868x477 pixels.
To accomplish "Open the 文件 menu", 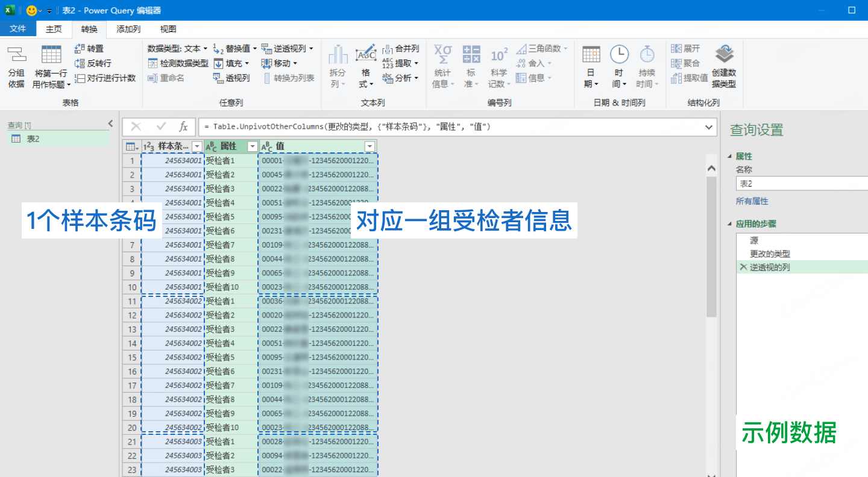I will (18, 29).
